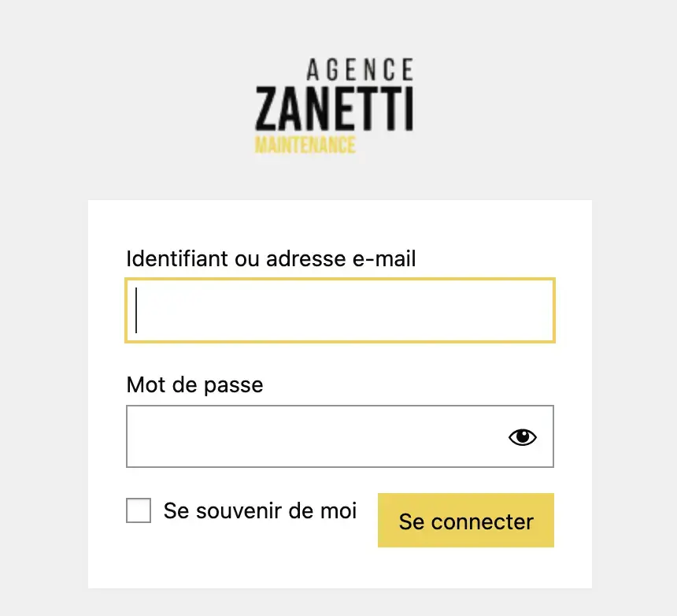Toggle password visibility in Mot de passe box
This screenshot has width=677, height=616.
(x=523, y=437)
